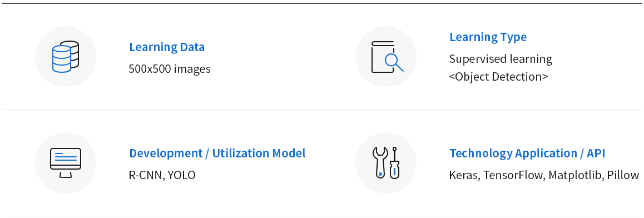Open the Development / Utilization Model heading
Image resolution: width=644 pixels, height=218 pixels.
(x=217, y=153)
